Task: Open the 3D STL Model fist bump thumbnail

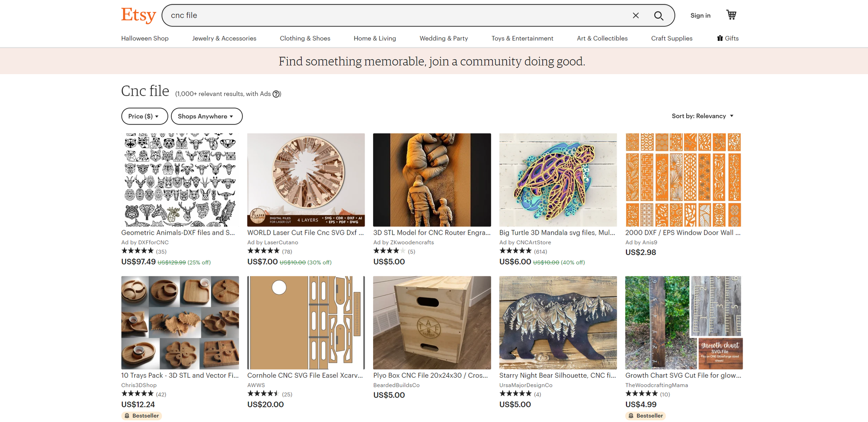Action: pos(432,180)
